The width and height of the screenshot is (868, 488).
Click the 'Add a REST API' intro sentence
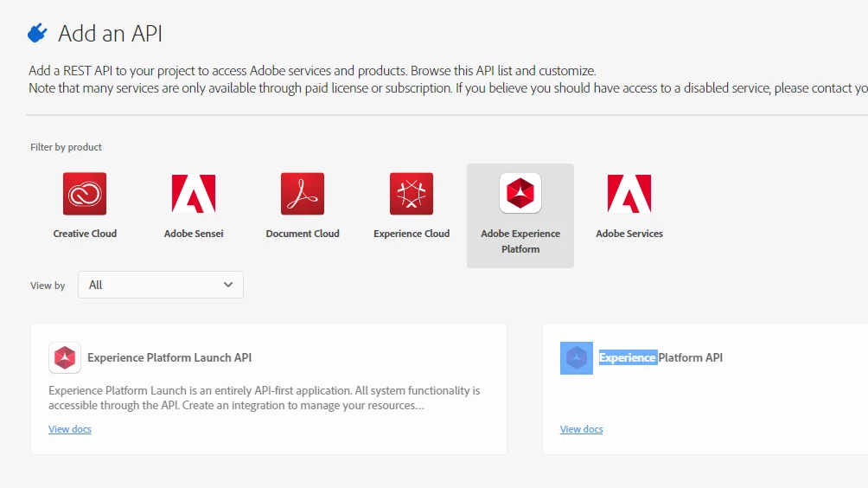(312, 71)
